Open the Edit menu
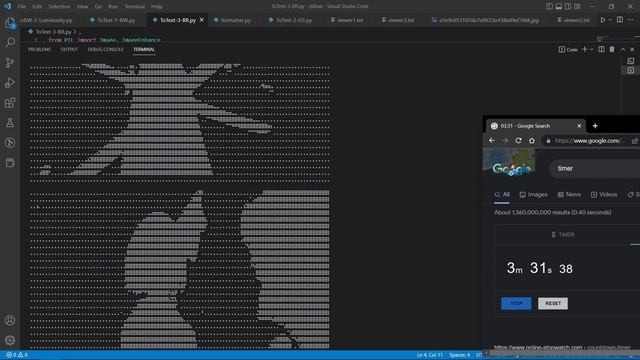This screenshot has width=640, height=360. (x=37, y=7)
